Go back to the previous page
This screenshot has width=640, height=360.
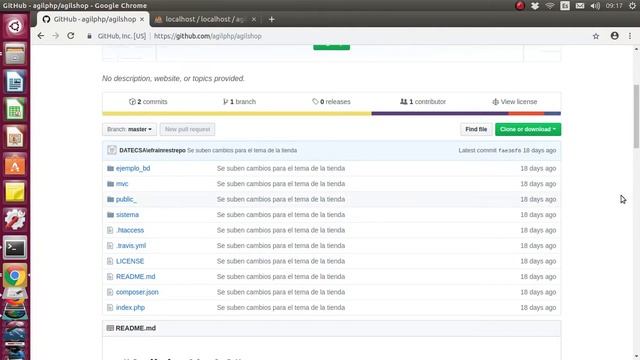40,36
